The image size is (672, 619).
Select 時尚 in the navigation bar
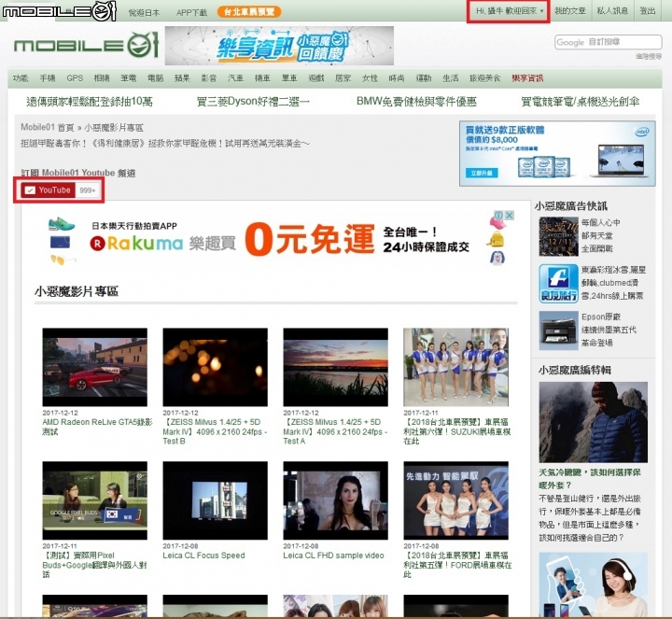pyautogui.click(x=397, y=78)
